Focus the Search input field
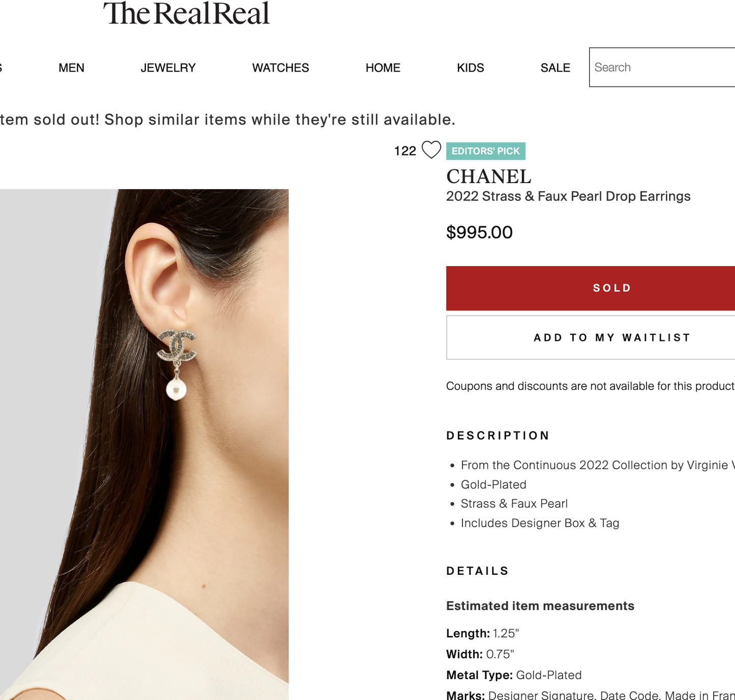The width and height of the screenshot is (735, 700). (x=662, y=67)
